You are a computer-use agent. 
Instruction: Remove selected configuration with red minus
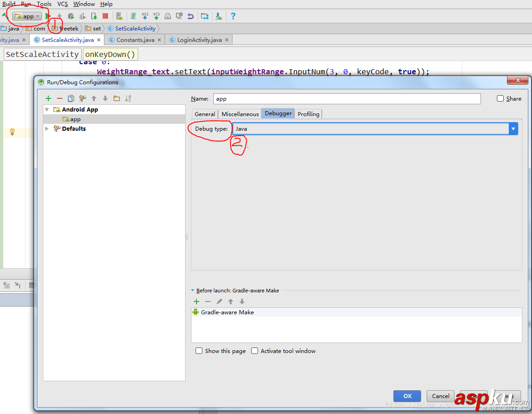point(59,98)
